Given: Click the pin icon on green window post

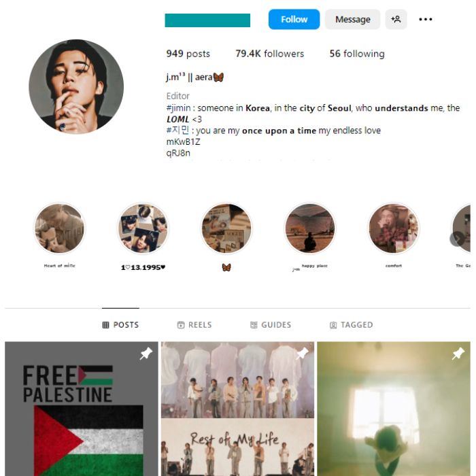Looking at the screenshot, I should click(x=458, y=354).
